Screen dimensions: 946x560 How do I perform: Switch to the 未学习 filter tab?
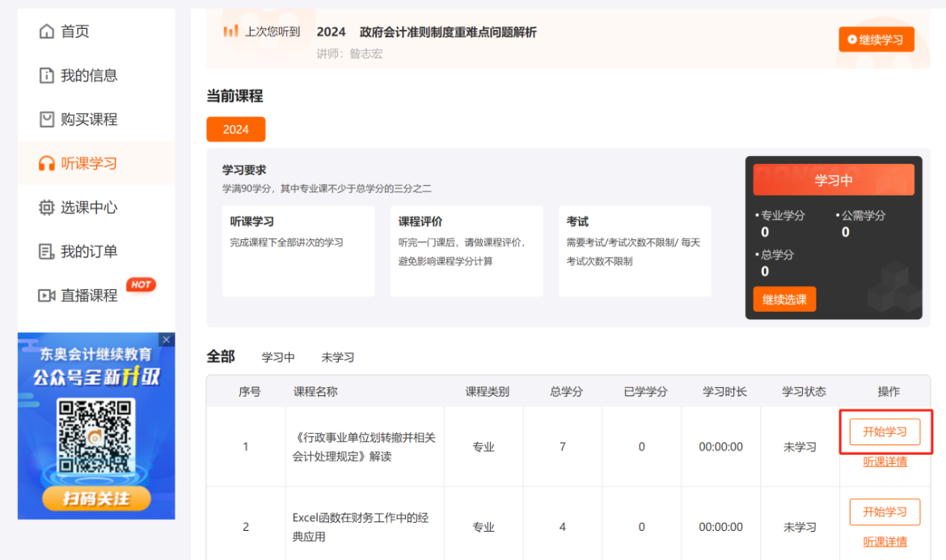coord(338,356)
